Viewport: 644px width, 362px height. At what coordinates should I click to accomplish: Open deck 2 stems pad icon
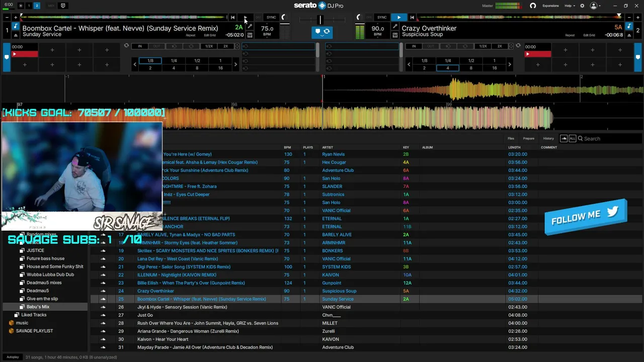[395, 35]
